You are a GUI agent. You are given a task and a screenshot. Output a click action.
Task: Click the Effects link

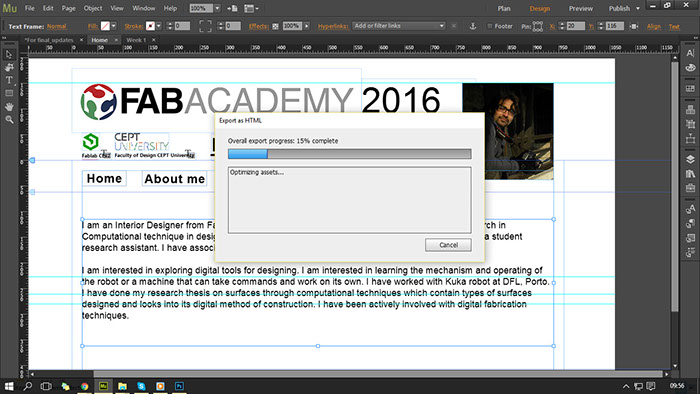point(258,26)
